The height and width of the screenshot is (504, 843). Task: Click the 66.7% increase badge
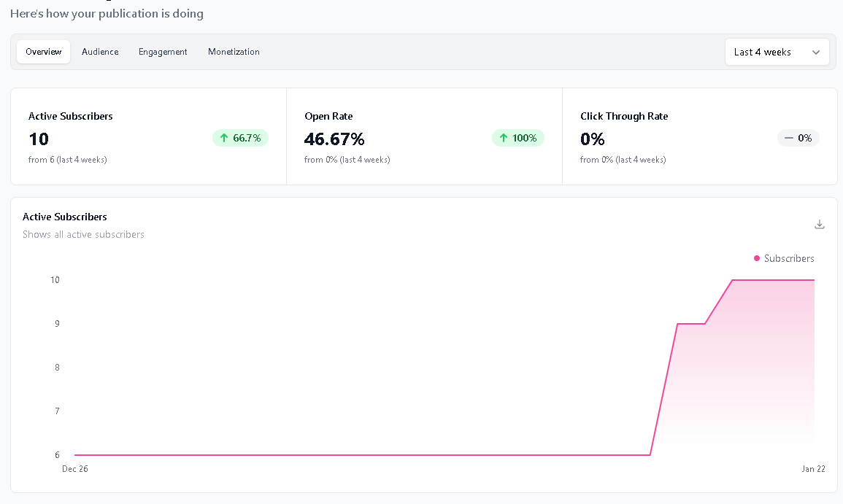click(240, 138)
